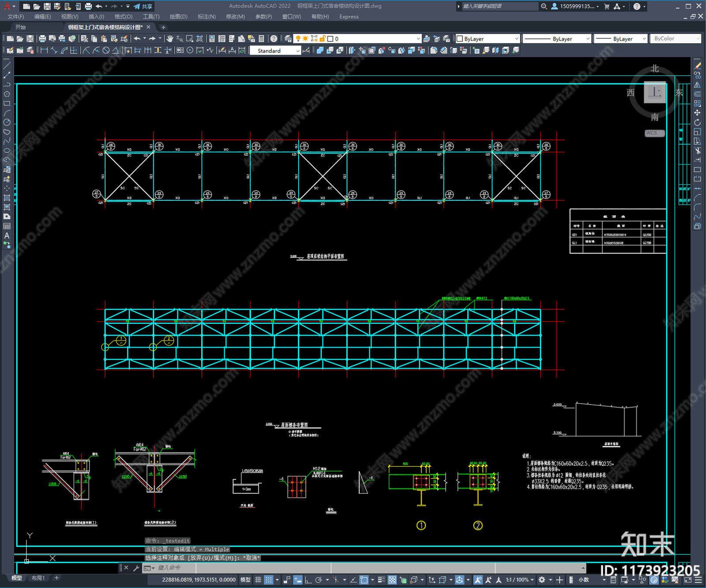This screenshot has height=588, width=706.
Task: Click the keyword search input box
Action: coord(500,6)
